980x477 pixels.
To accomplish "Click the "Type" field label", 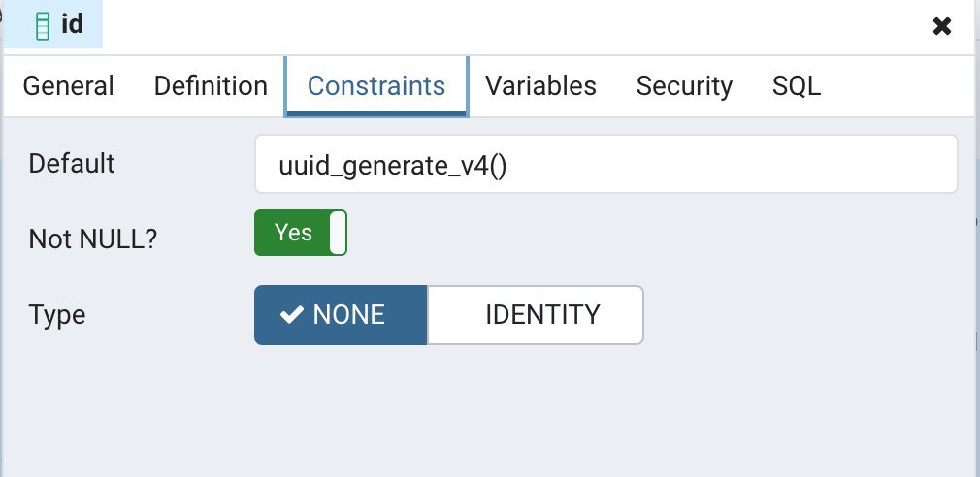I will [x=57, y=315].
